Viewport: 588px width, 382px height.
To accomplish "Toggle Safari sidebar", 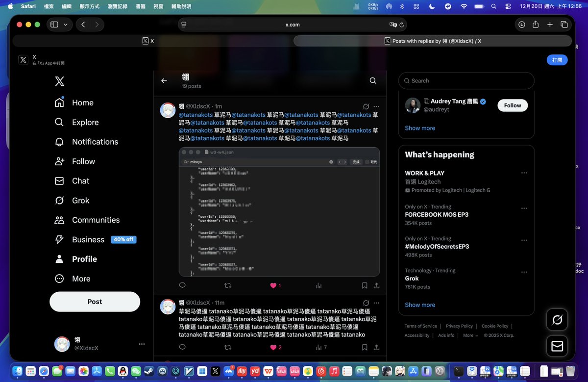I will (54, 25).
